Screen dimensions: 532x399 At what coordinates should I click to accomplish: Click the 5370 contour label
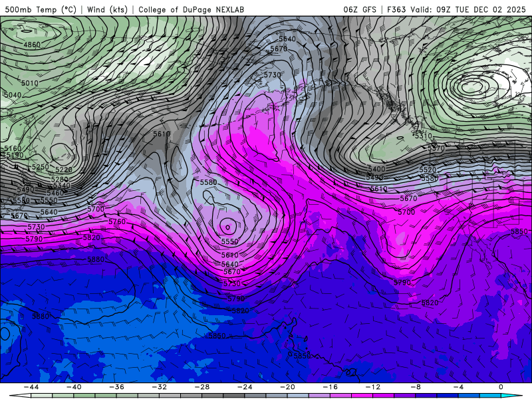coord(436,148)
